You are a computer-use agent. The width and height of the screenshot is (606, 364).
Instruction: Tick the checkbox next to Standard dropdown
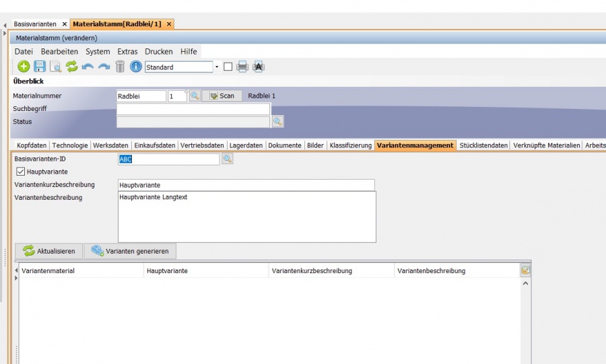coord(228,67)
